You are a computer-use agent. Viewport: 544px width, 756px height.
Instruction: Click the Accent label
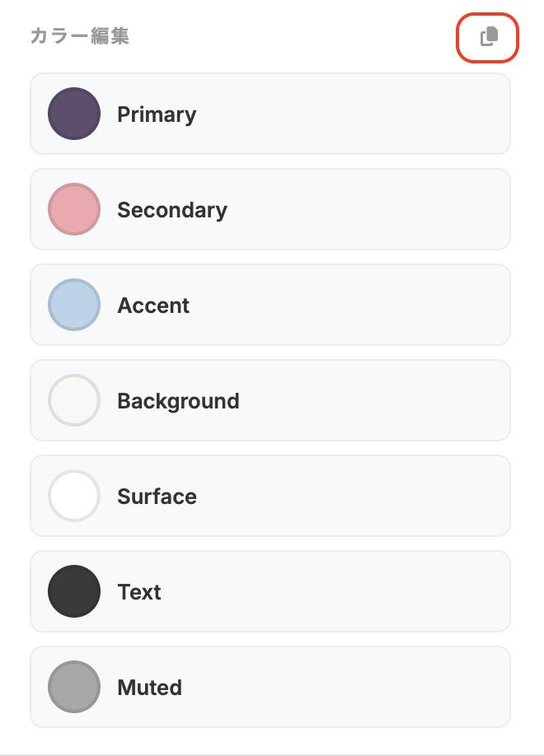point(153,306)
